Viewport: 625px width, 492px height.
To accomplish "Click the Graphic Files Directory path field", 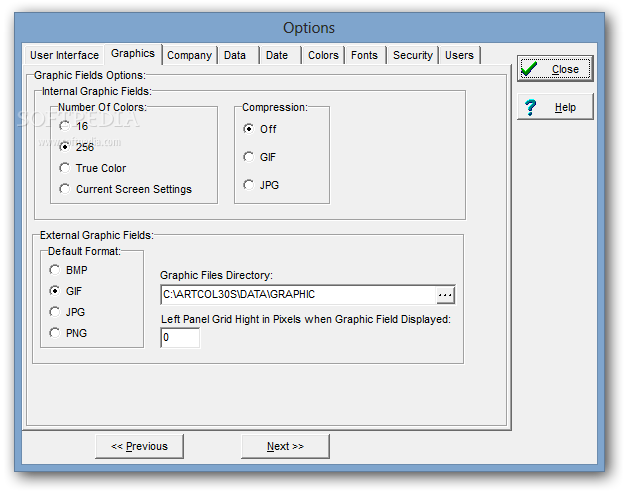I will [x=299, y=295].
